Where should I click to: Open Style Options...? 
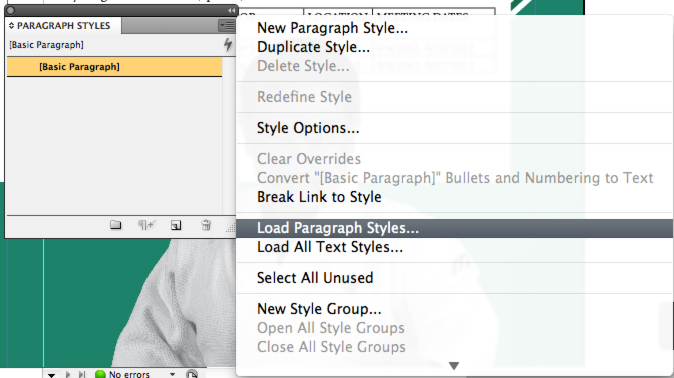[x=308, y=128]
